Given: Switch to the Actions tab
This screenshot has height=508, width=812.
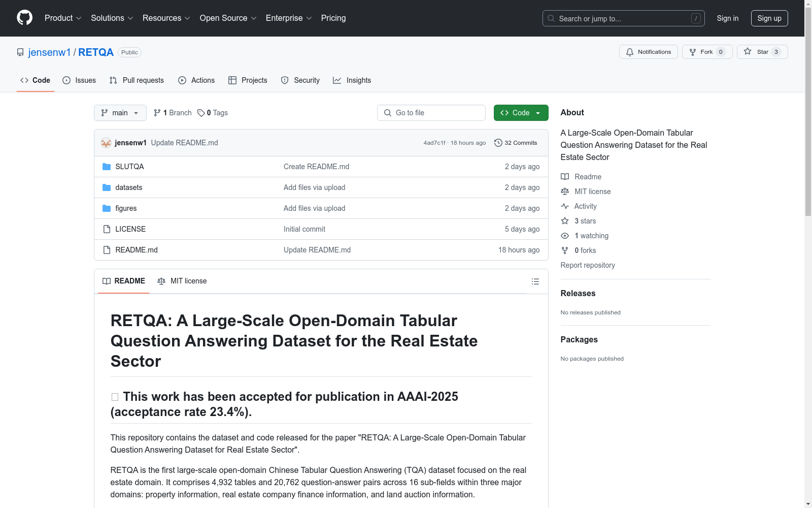Looking at the screenshot, I should pyautogui.click(x=196, y=80).
